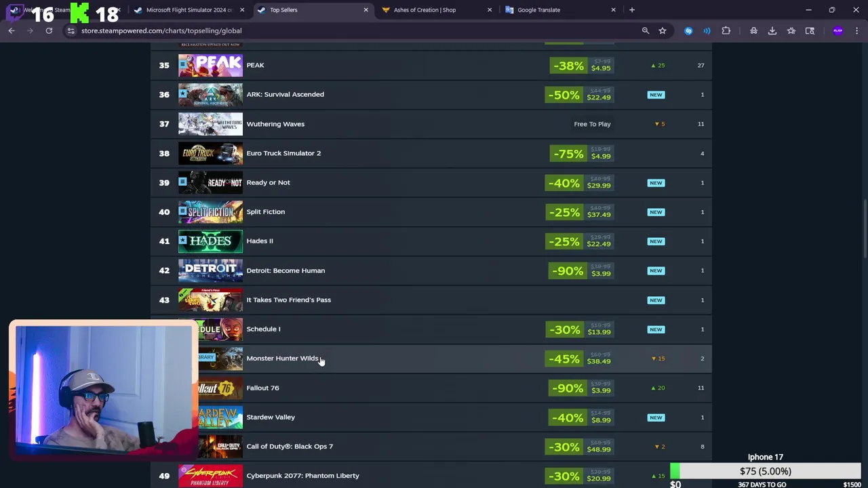Click rank change 25 on PEAK row
Viewport: 868px width, 488px height.
tap(658, 65)
